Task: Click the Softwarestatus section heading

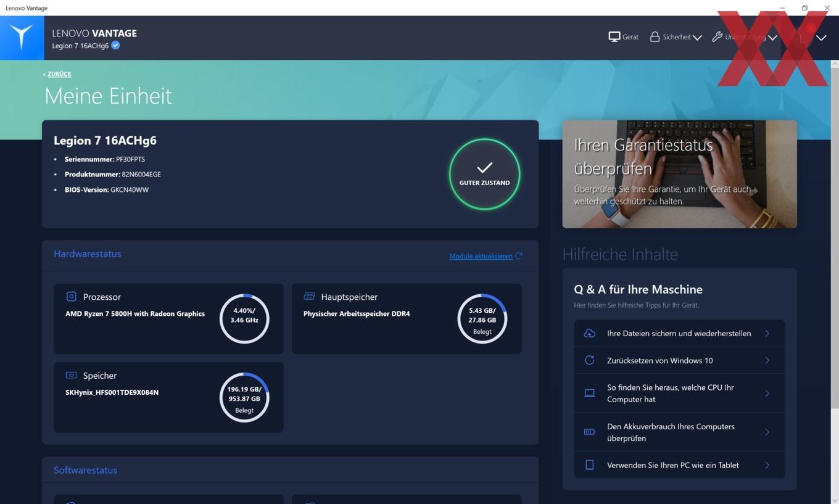Action: click(85, 470)
